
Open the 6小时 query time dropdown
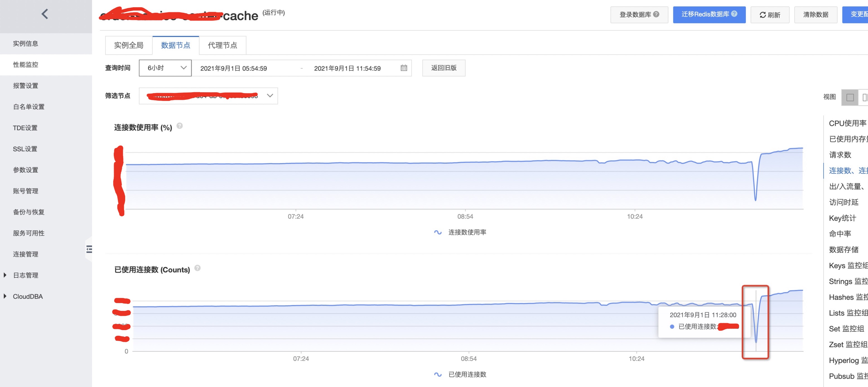pos(165,68)
